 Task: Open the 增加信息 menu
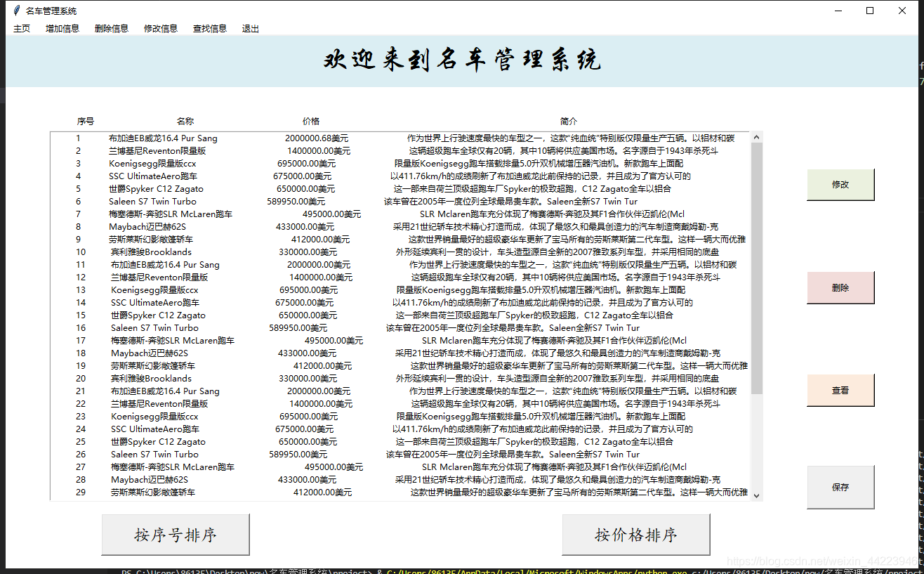[62, 29]
